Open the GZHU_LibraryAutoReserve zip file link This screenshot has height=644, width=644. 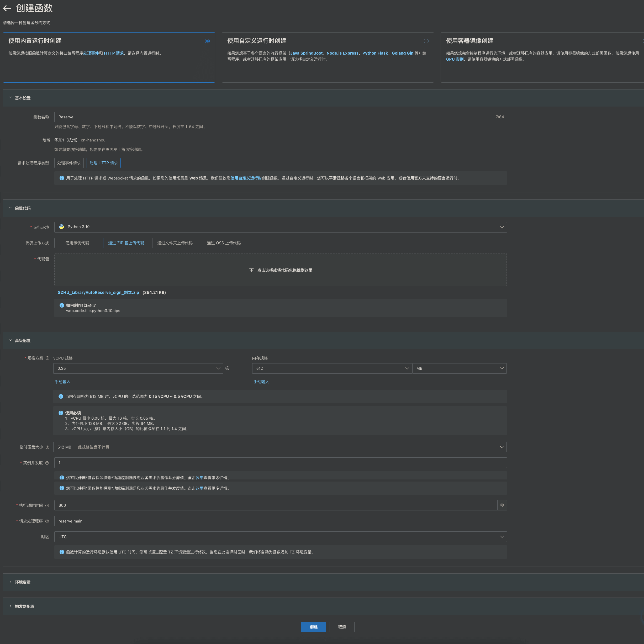[x=98, y=292]
